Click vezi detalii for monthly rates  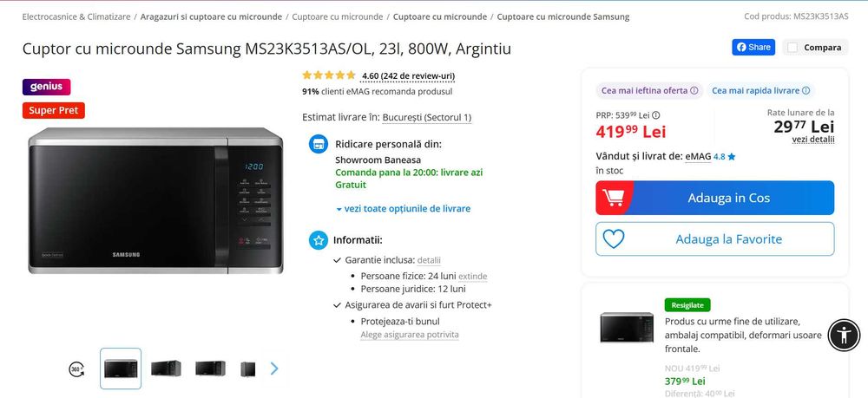pyautogui.click(x=812, y=140)
